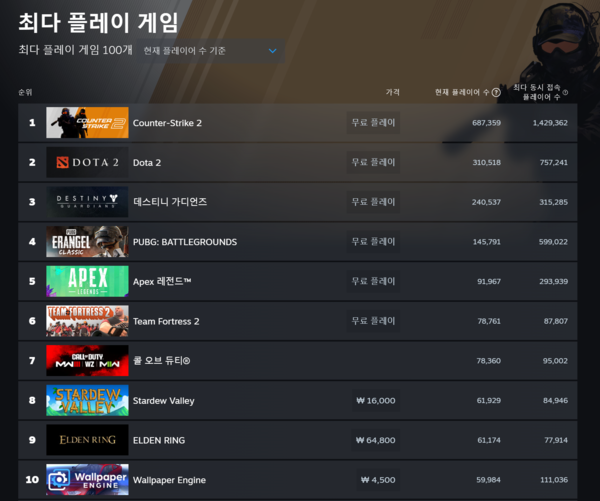Click peak player count 1,429,362

[x=550, y=123]
